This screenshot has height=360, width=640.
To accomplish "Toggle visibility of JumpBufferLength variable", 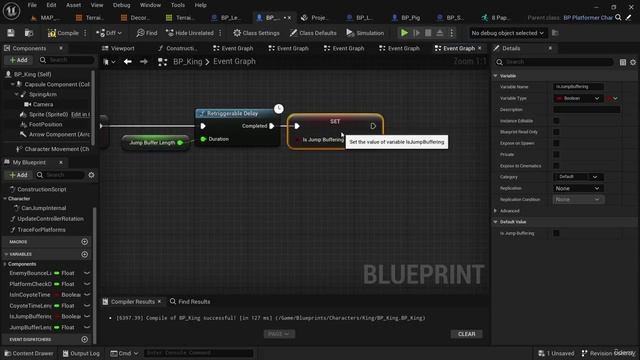I will click(x=87, y=327).
